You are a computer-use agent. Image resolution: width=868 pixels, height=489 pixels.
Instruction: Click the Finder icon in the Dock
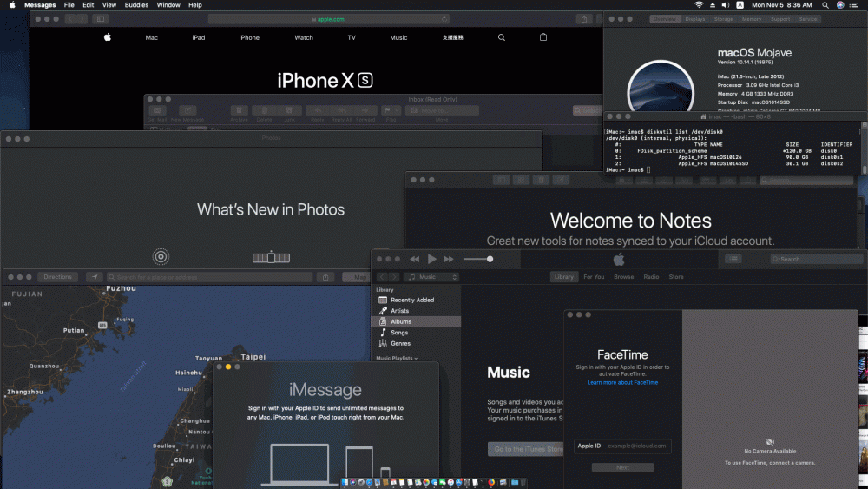pyautogui.click(x=345, y=482)
